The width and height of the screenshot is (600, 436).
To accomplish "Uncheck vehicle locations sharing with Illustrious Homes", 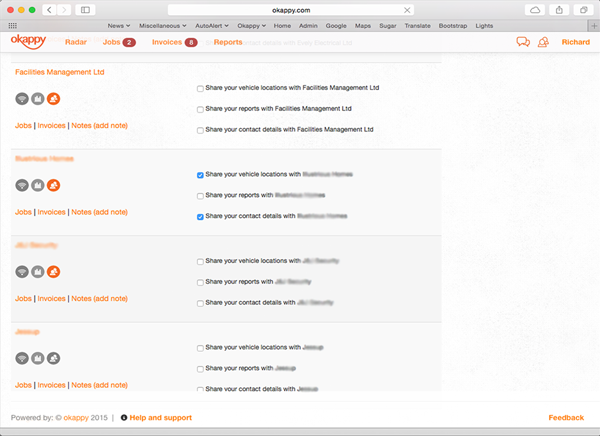I will [x=200, y=175].
